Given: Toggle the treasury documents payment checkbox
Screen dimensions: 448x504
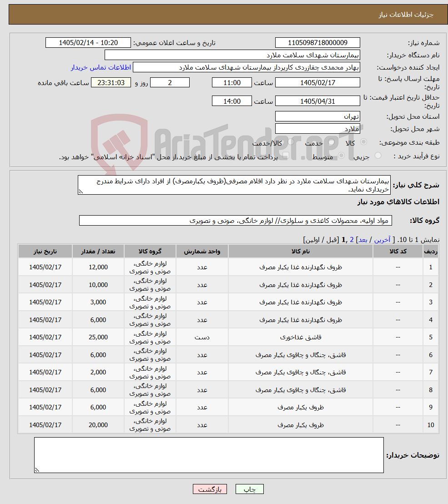Looking at the screenshot, I should (285, 156).
